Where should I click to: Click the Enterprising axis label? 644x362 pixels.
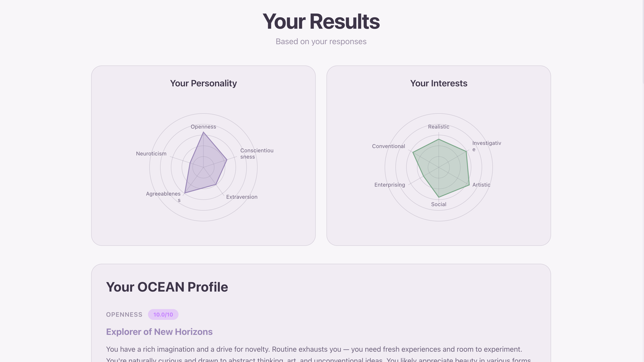[x=390, y=185]
